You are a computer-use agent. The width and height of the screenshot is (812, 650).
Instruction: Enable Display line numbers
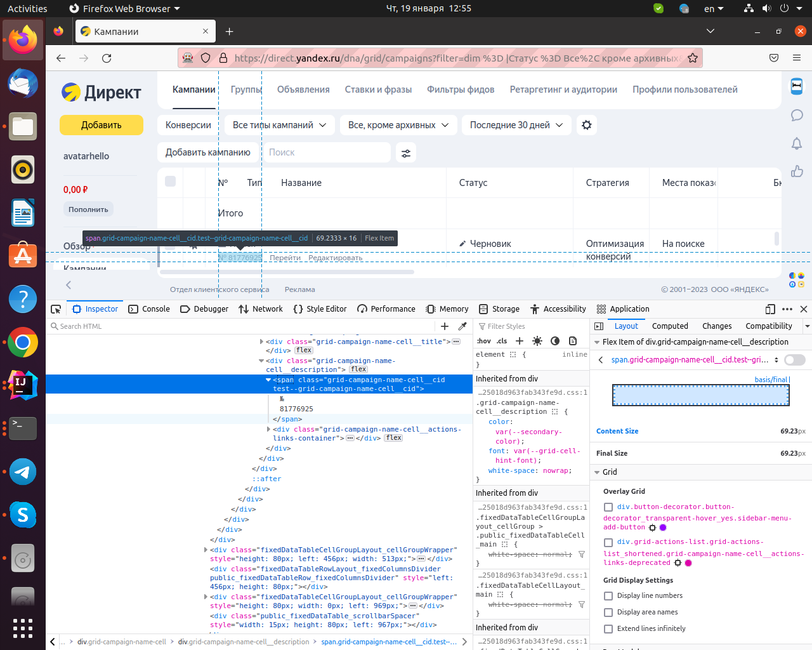(x=608, y=596)
